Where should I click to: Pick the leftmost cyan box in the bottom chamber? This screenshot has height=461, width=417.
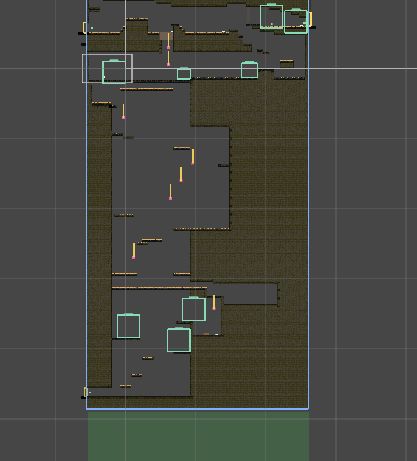(128, 326)
